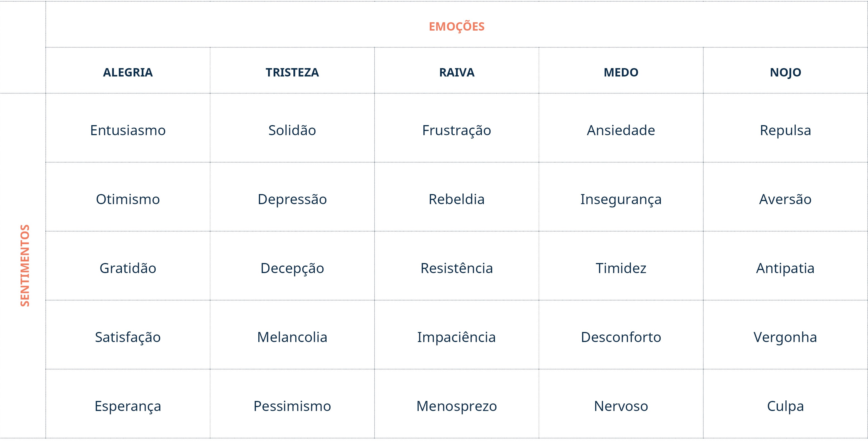
Task: Click the NOJO column header
Action: pos(785,72)
